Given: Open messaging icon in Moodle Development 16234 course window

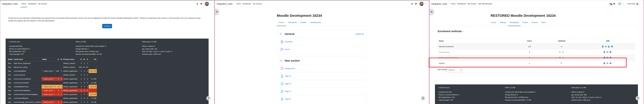Looking at the screenshot, I should (x=416, y=4).
